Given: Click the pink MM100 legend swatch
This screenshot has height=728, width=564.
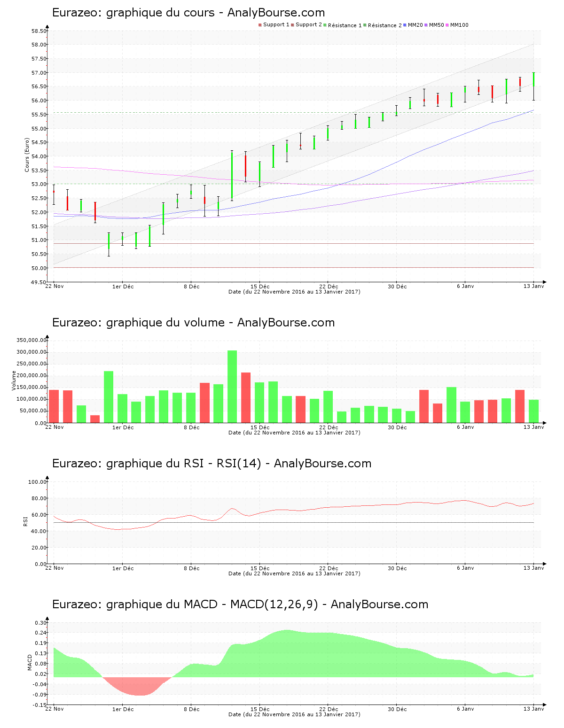Looking at the screenshot, I should click(447, 25).
